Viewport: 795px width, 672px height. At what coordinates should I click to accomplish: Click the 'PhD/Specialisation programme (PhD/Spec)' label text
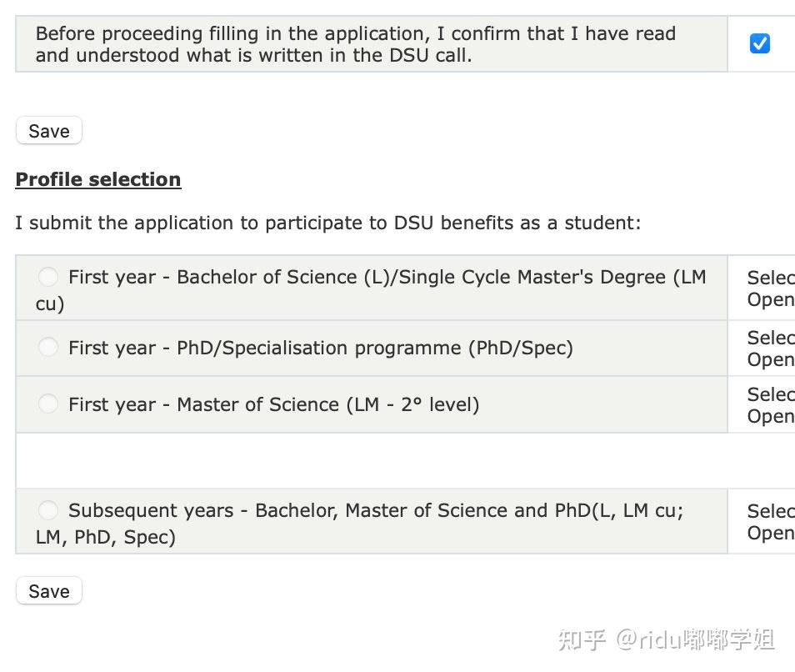[374, 348]
